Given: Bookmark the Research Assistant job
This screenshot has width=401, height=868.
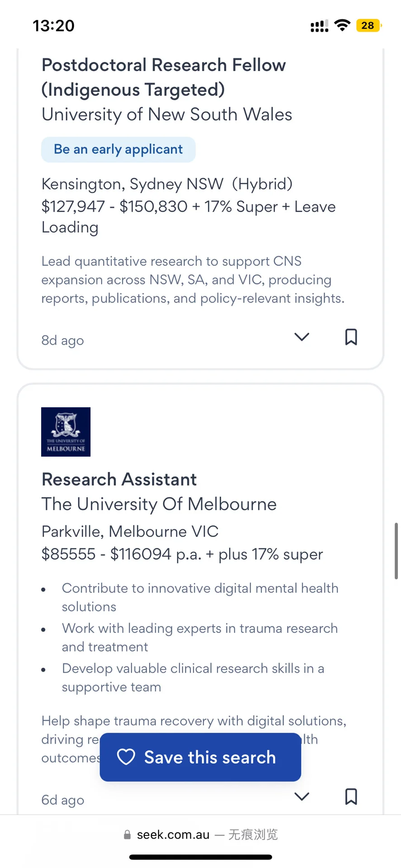Looking at the screenshot, I should click(351, 797).
